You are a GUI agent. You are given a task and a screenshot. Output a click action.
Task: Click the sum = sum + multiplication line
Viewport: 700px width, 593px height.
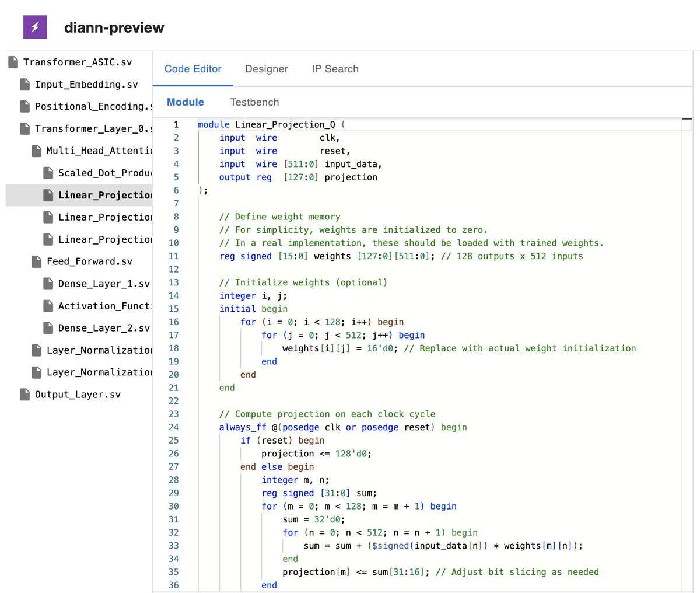[x=443, y=546]
